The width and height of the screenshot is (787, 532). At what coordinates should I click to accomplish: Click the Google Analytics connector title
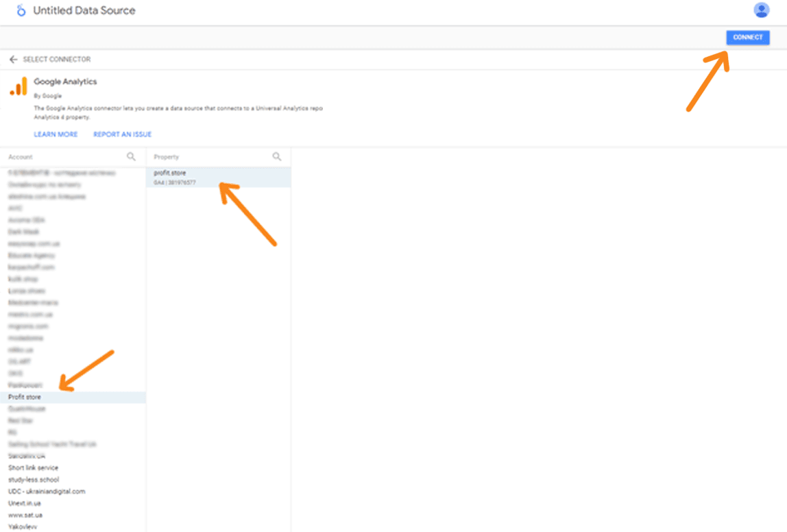pyautogui.click(x=65, y=82)
